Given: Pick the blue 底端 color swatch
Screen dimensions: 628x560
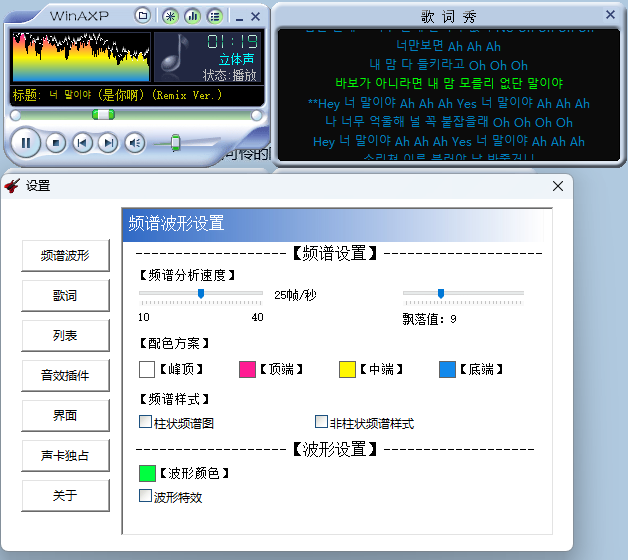Looking at the screenshot, I should [447, 369].
